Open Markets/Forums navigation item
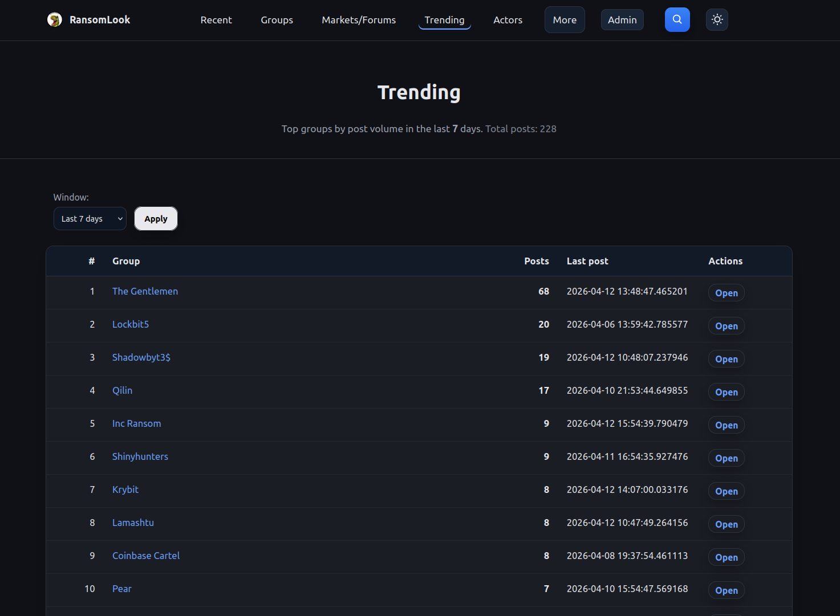This screenshot has height=616, width=840. click(359, 20)
